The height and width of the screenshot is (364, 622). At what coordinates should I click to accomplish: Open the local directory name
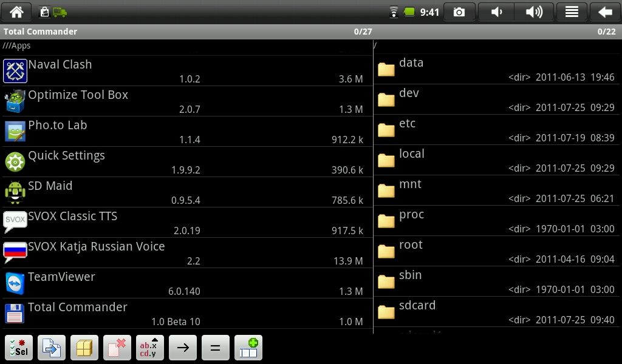click(412, 153)
